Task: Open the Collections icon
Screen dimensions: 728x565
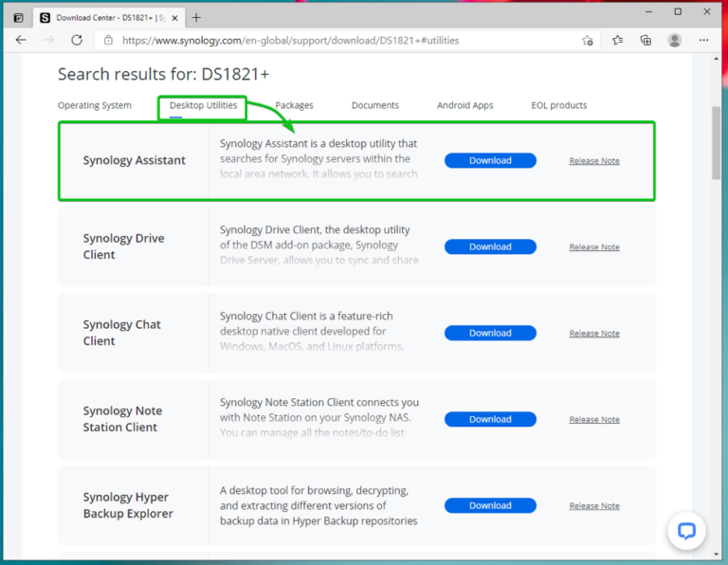Action: [646, 41]
